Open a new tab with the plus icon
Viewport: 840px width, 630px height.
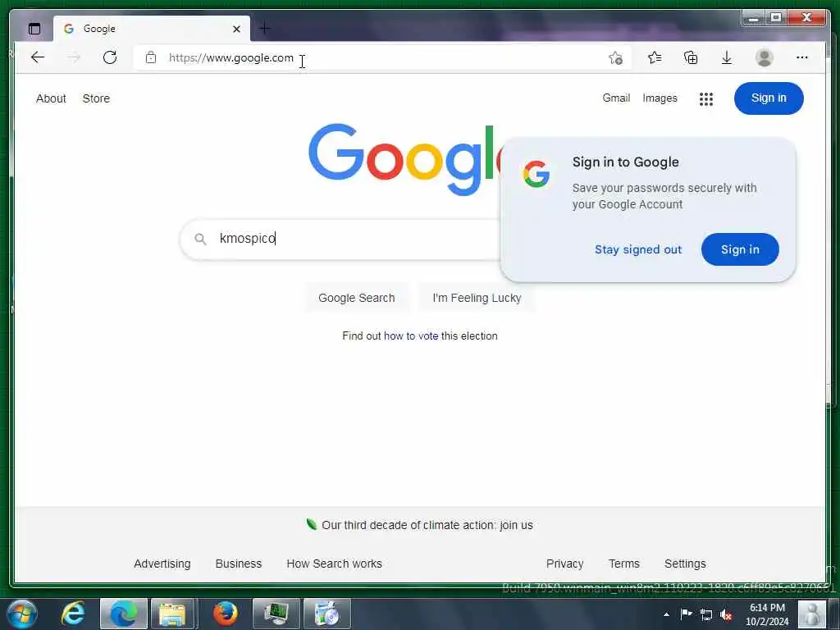tap(265, 29)
